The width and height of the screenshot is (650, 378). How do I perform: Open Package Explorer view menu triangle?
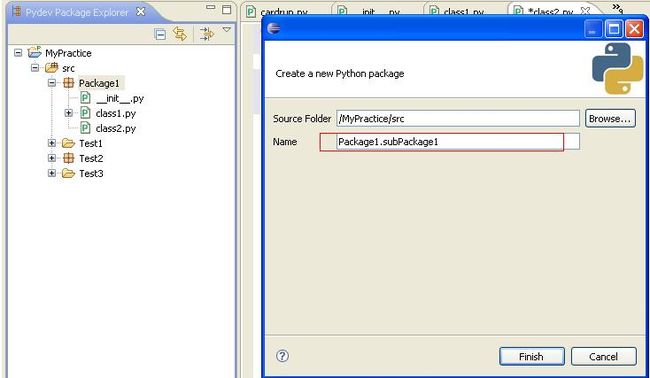coord(226,29)
